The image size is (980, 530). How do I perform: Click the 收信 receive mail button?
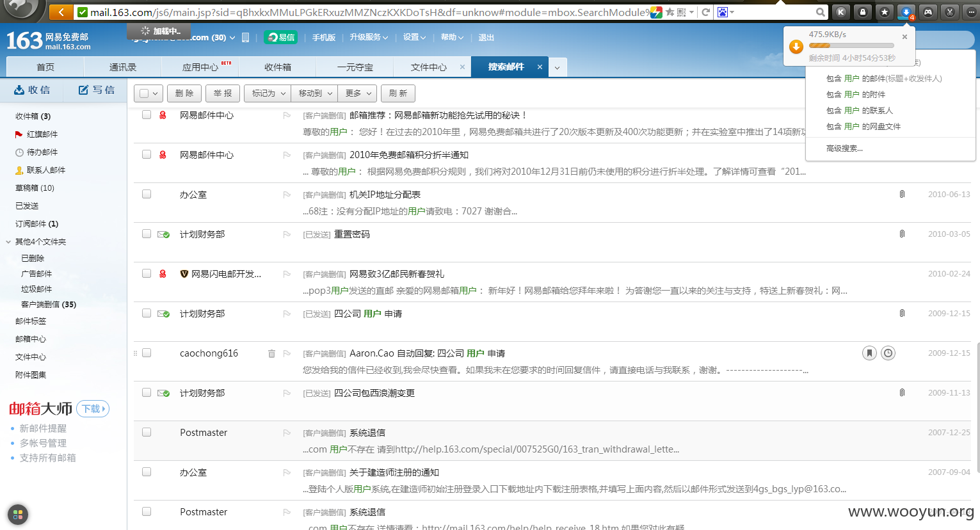[32, 90]
